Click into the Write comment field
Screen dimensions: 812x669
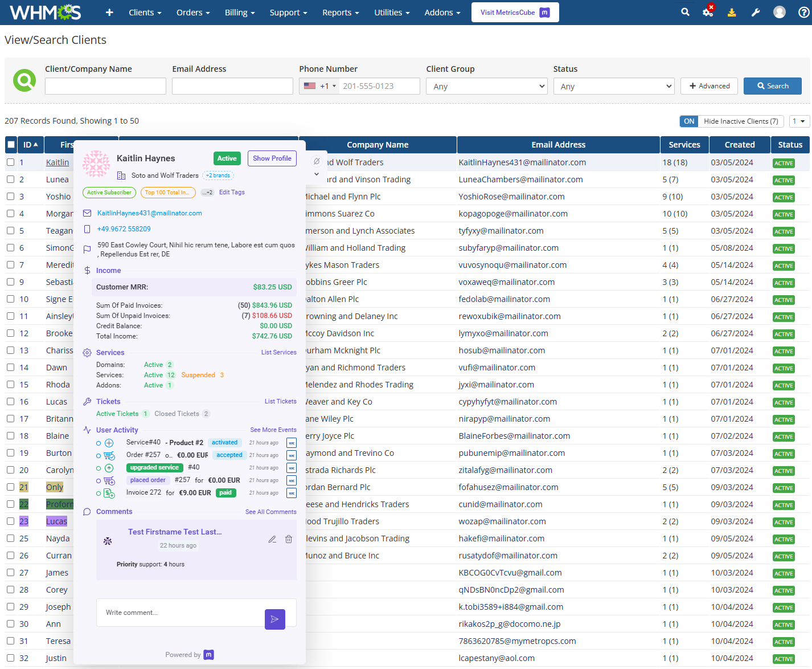[x=180, y=613]
